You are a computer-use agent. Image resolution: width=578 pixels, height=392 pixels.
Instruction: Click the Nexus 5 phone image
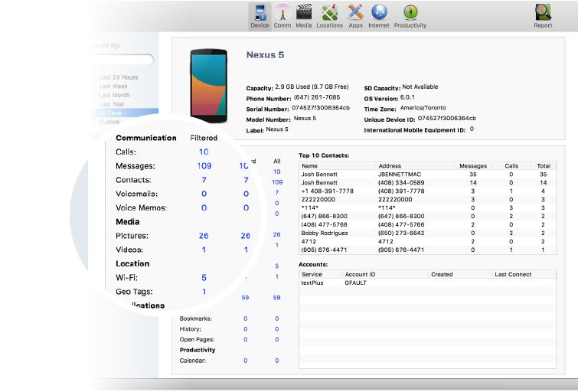(x=209, y=86)
